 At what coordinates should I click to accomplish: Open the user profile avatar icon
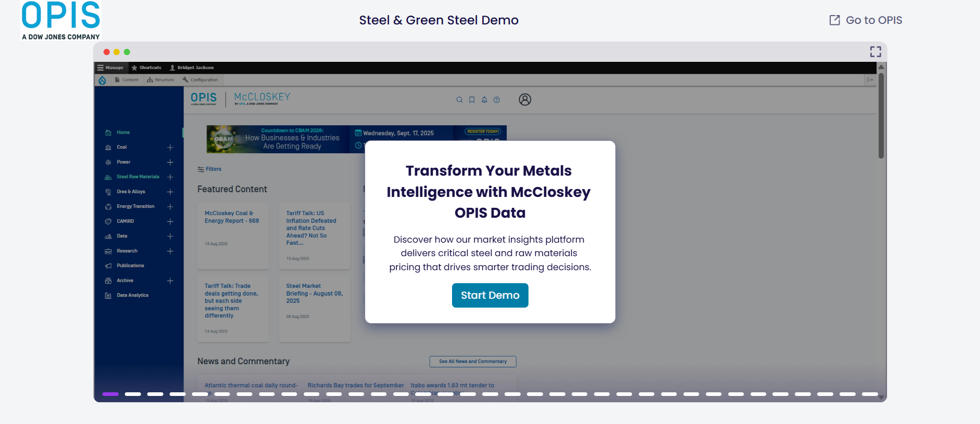[x=525, y=100]
